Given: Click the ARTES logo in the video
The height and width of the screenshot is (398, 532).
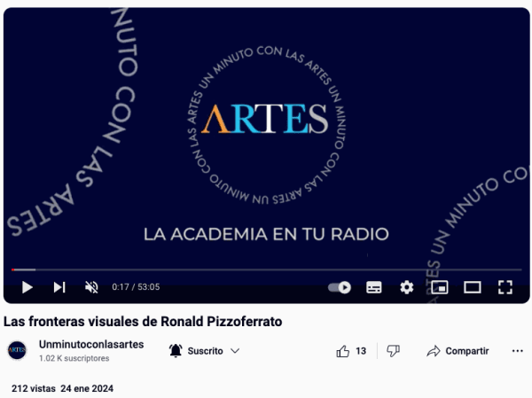Looking at the screenshot, I should [265, 119].
